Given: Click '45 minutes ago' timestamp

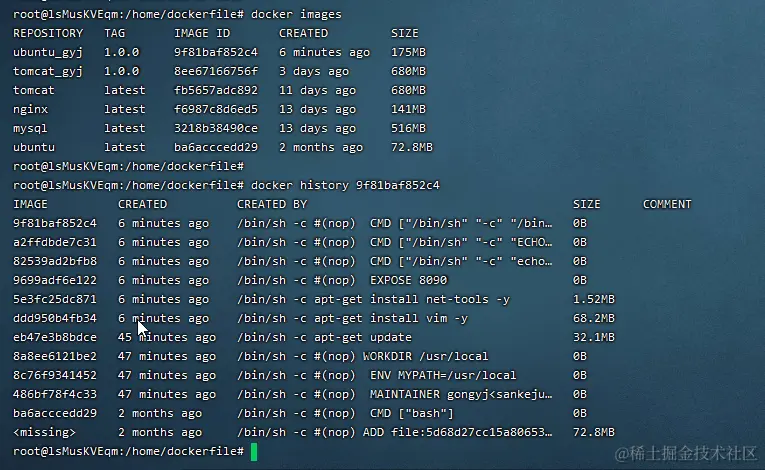Looking at the screenshot, I should click(167, 337).
